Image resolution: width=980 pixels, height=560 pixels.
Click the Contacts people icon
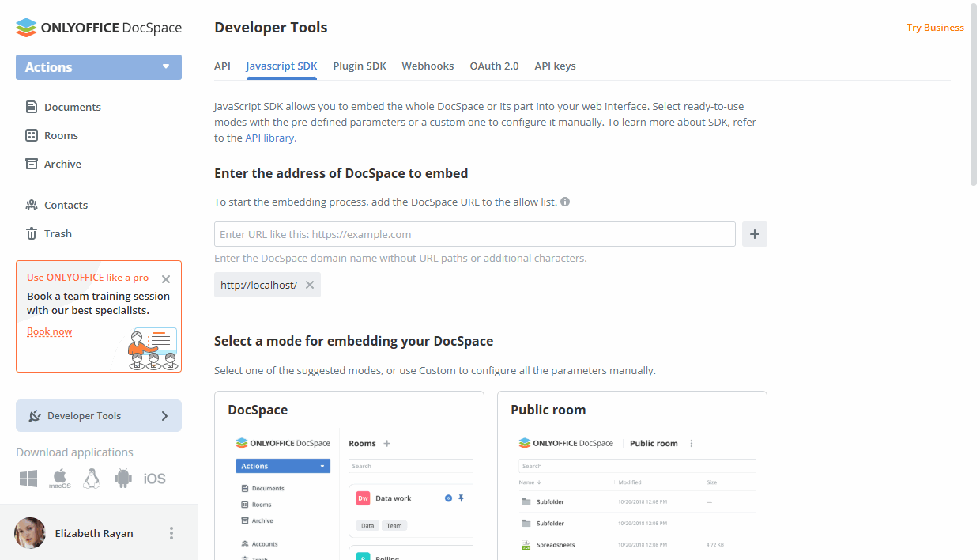(x=32, y=205)
